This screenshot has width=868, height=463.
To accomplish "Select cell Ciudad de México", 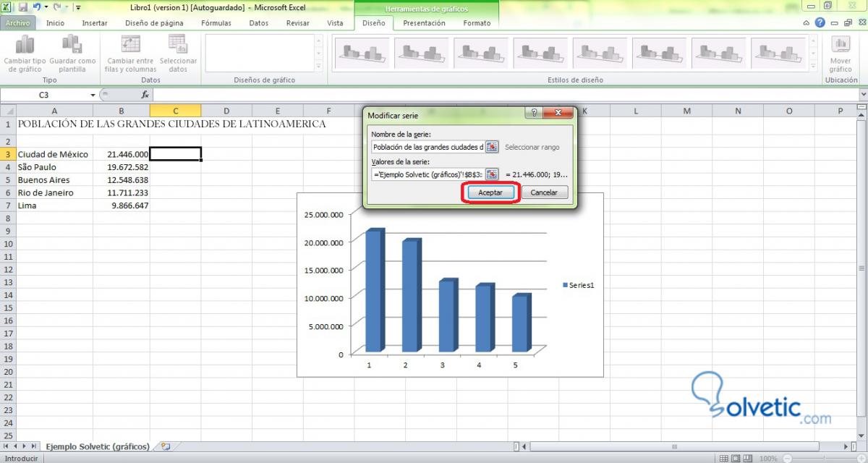I will (x=54, y=154).
